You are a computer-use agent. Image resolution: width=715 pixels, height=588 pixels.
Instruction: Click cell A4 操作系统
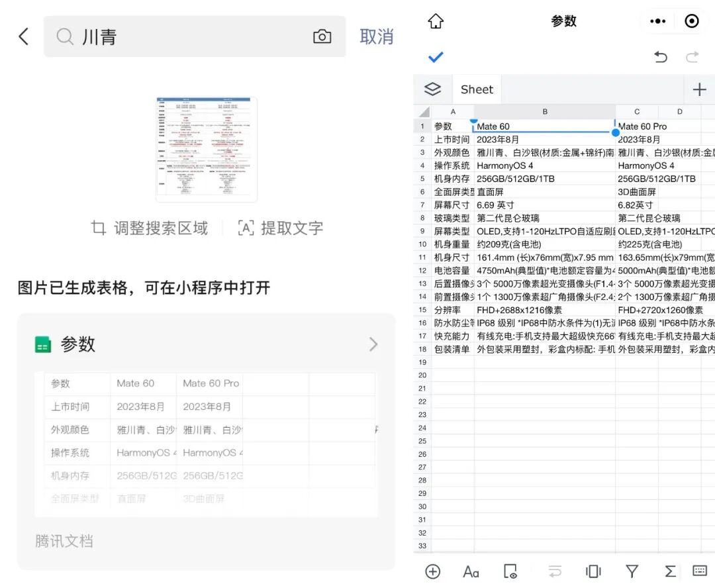click(x=453, y=166)
